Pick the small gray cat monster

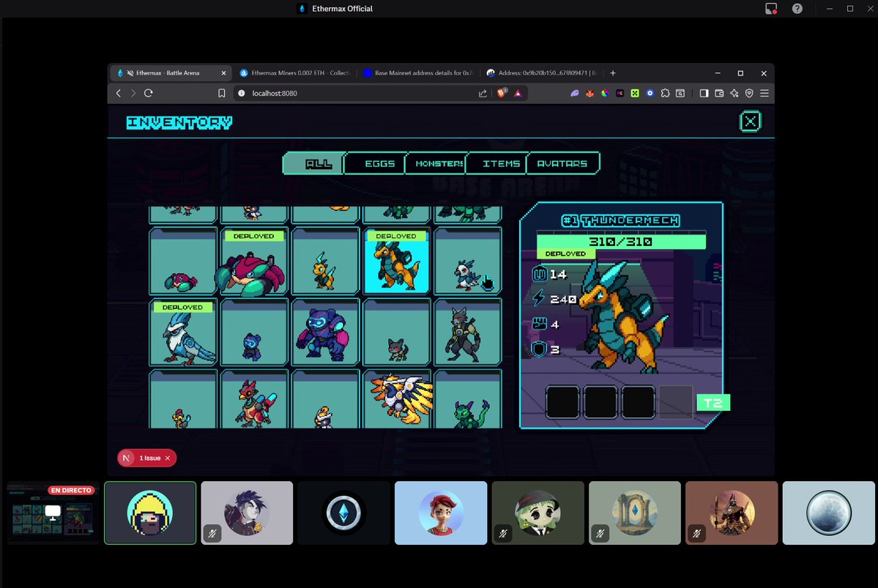396,332
